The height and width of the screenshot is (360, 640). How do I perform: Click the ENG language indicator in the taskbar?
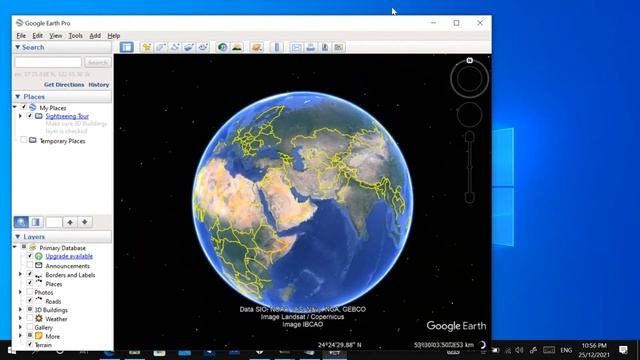point(566,350)
